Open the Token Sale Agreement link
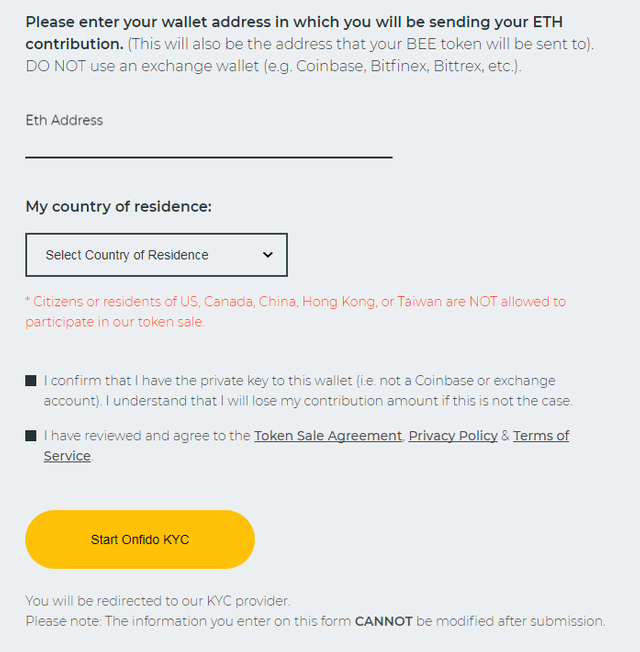The height and width of the screenshot is (652, 640). tap(328, 435)
